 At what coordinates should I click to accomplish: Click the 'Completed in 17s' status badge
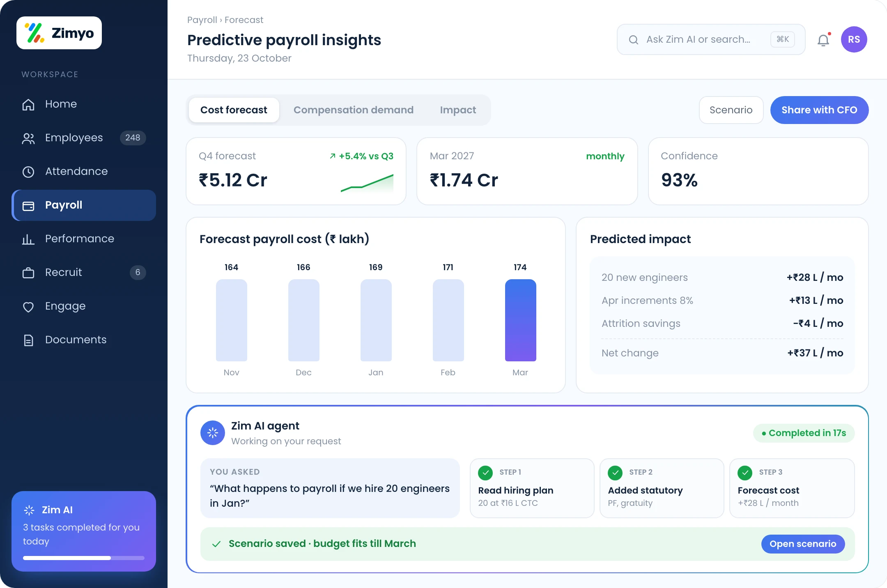[804, 433]
